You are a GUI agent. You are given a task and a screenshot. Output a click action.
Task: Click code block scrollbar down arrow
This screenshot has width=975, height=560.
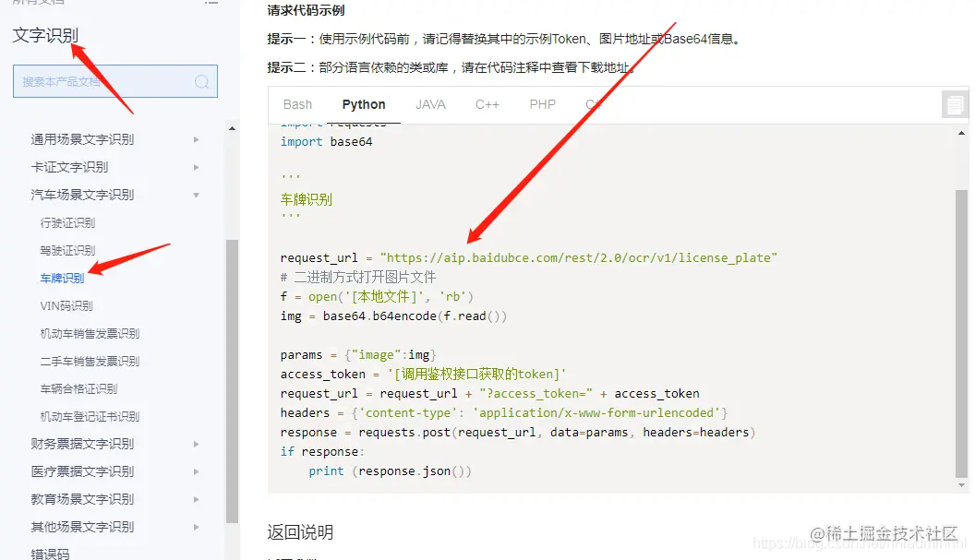point(961,485)
